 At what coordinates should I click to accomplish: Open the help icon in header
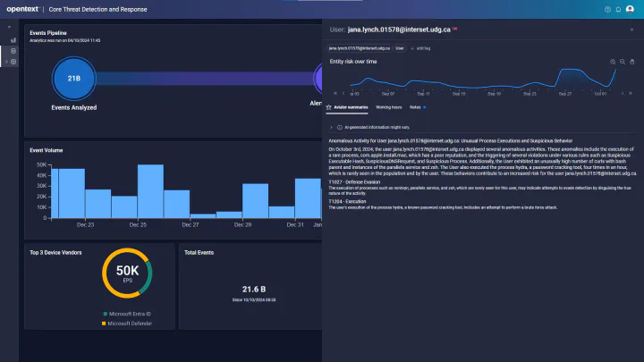607,9
